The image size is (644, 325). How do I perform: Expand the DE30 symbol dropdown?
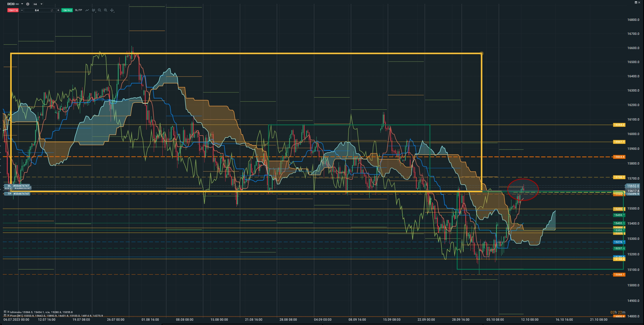pyautogui.click(x=22, y=4)
